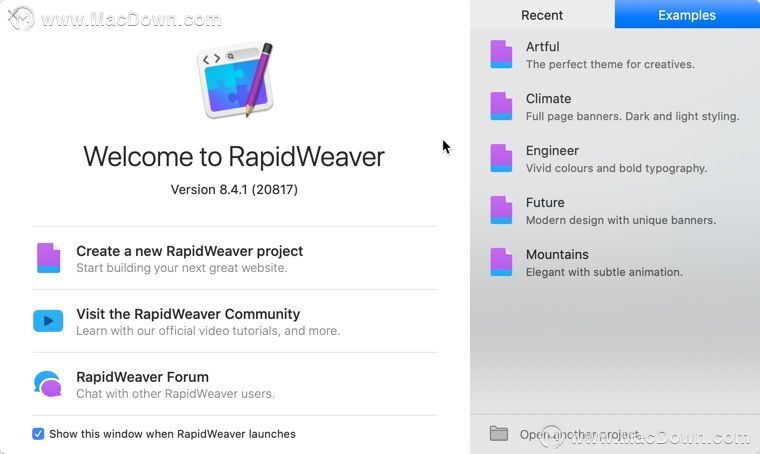Click 'Vivid colours and bold typography.' text

tap(616, 168)
